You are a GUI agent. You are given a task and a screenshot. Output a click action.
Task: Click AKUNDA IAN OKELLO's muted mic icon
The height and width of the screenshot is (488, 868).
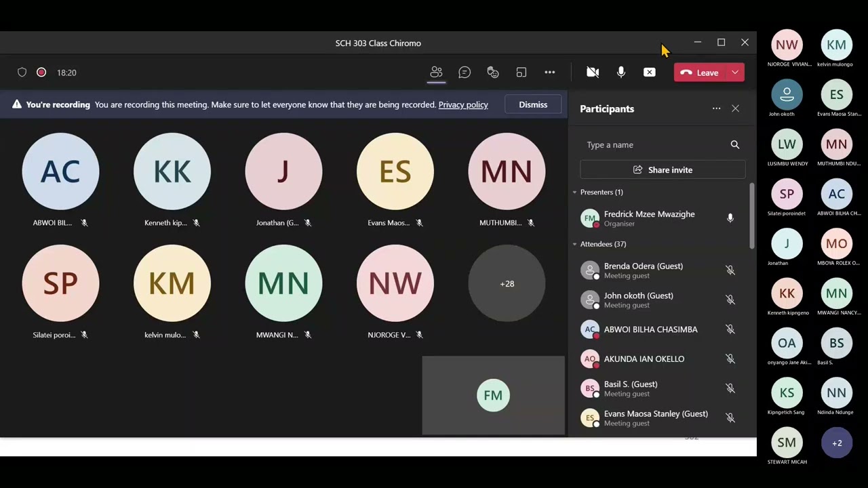(x=730, y=359)
